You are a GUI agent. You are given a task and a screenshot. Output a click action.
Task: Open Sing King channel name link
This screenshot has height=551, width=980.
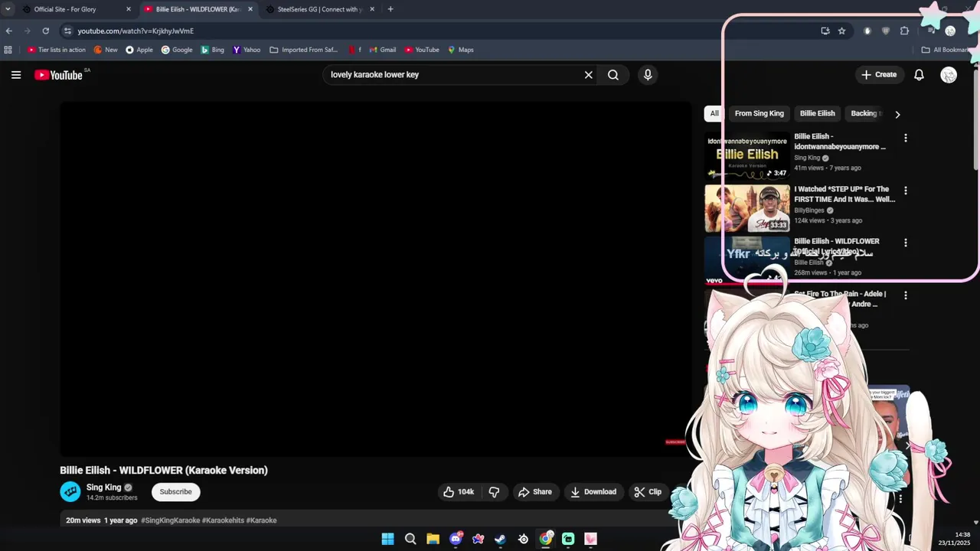tap(103, 487)
